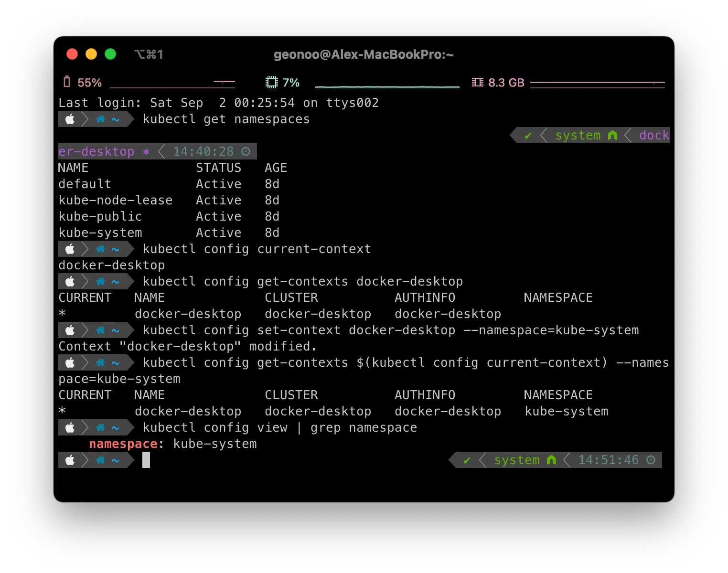
Task: Click the '8.3 GB' memory value
Action: [506, 83]
